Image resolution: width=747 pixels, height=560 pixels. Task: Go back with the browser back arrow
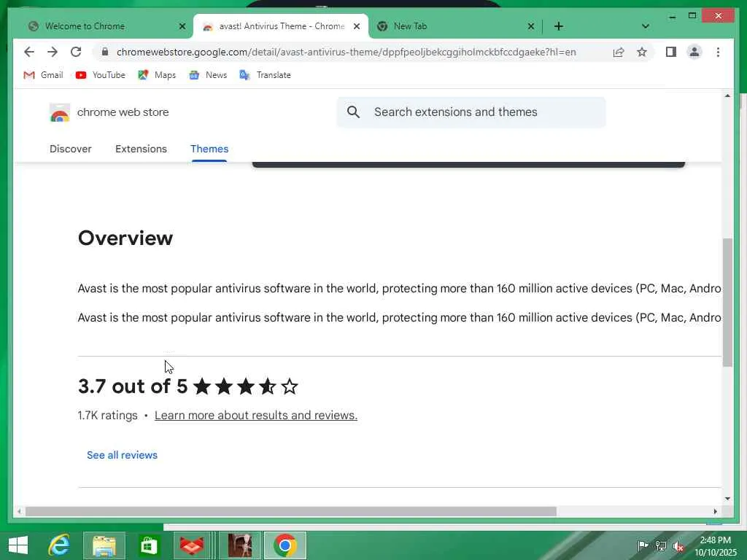(29, 52)
